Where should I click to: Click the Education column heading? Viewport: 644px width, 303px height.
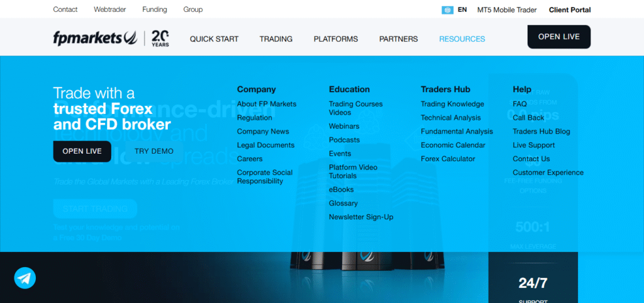(x=349, y=89)
